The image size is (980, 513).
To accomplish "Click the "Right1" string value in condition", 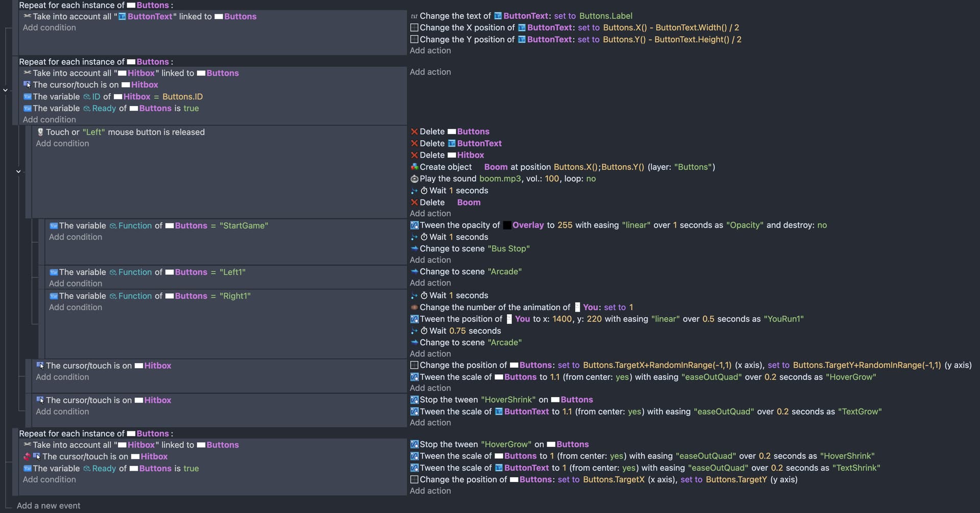I will 235,296.
